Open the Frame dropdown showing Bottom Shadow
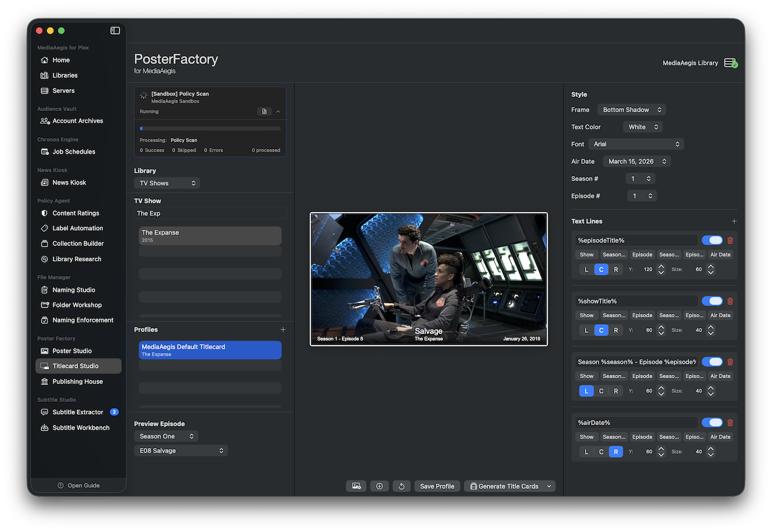The image size is (772, 532). (x=632, y=110)
